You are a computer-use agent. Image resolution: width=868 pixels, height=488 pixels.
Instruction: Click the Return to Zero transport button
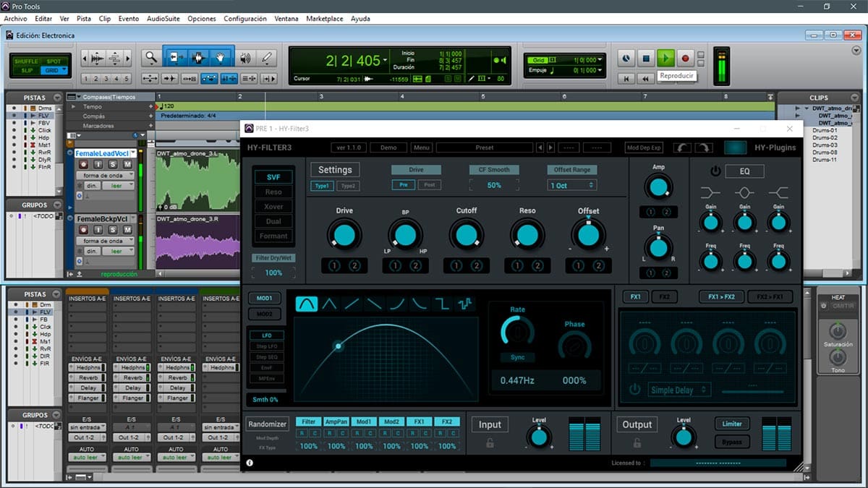627,78
